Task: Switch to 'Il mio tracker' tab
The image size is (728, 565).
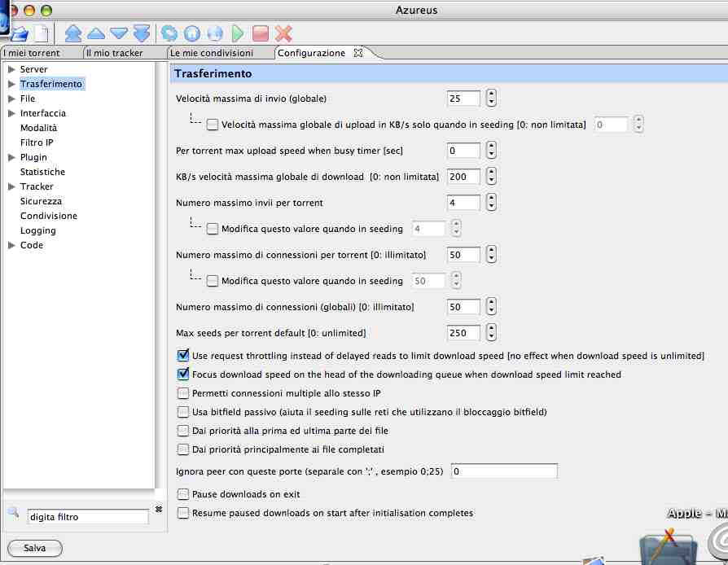Action: (114, 53)
